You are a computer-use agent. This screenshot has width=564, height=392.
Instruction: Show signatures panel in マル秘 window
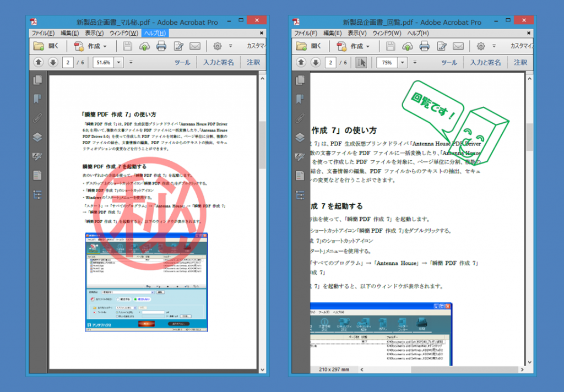point(37,156)
